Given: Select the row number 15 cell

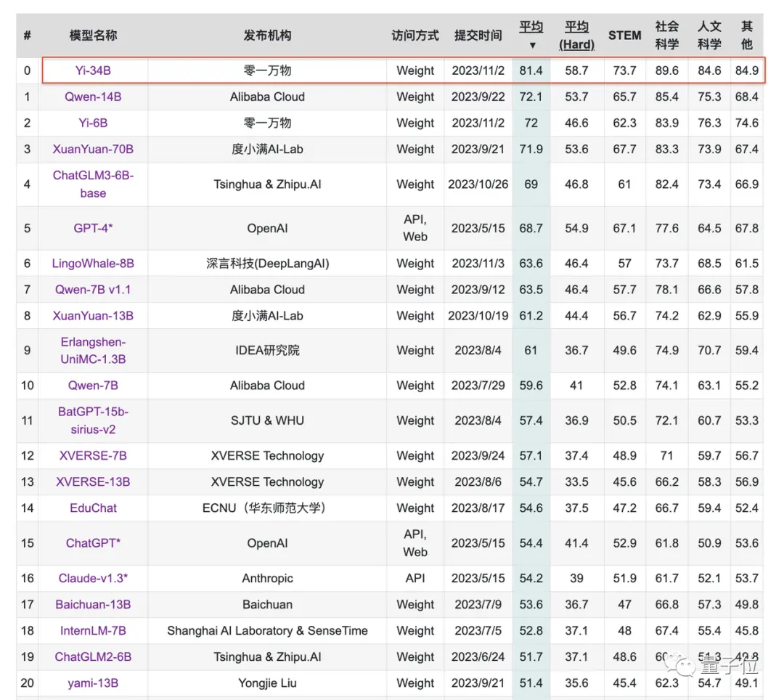Looking at the screenshot, I should (x=28, y=543).
